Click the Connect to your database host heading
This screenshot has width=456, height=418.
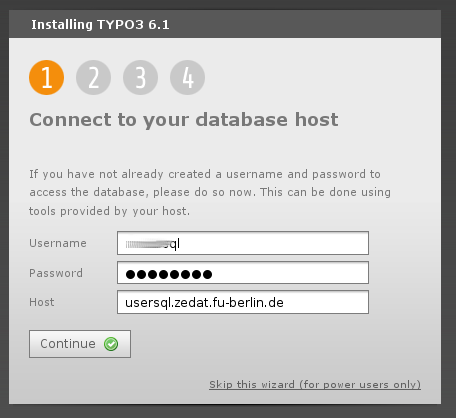coord(184,119)
